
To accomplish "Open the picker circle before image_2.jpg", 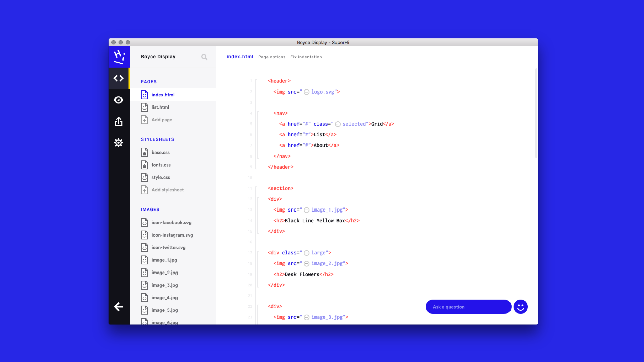I will (x=307, y=264).
